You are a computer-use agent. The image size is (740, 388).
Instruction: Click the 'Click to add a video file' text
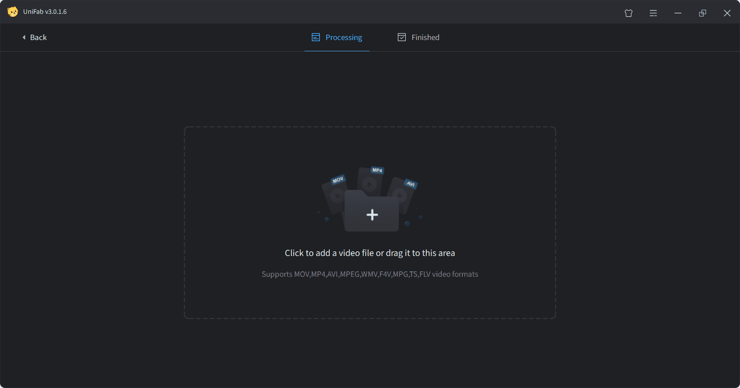(370, 253)
